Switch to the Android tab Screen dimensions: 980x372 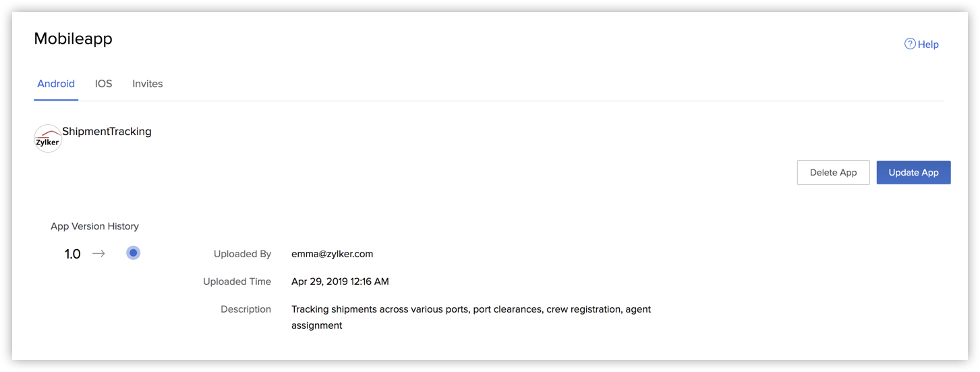click(x=56, y=84)
